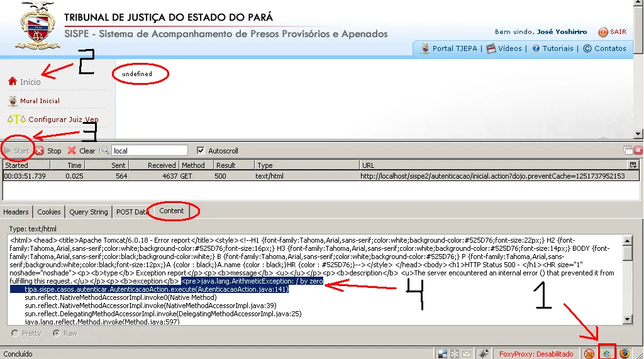
Task: Switch to the Content tab
Action: 171,211
